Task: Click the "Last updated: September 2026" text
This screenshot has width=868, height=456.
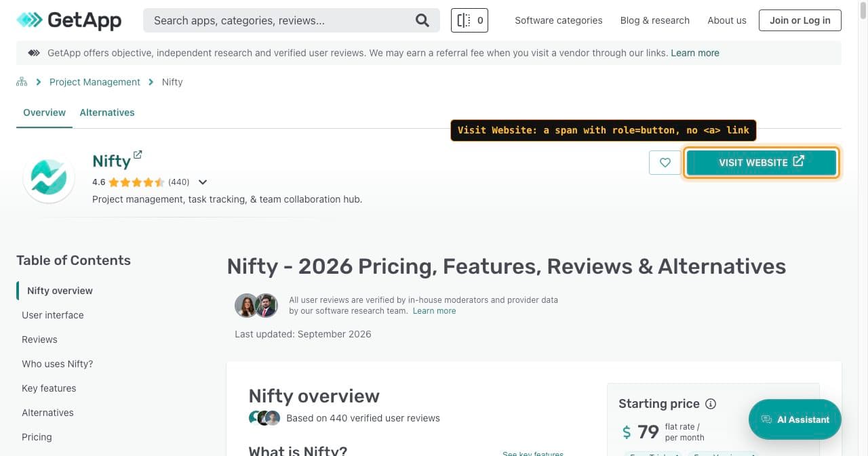Action: 303,334
